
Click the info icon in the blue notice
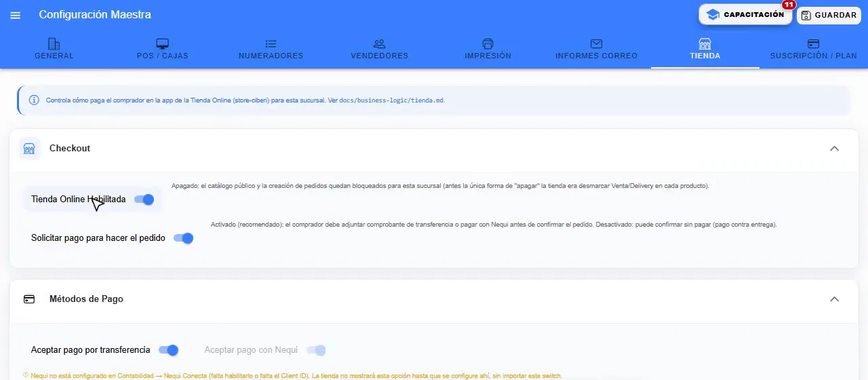[34, 100]
